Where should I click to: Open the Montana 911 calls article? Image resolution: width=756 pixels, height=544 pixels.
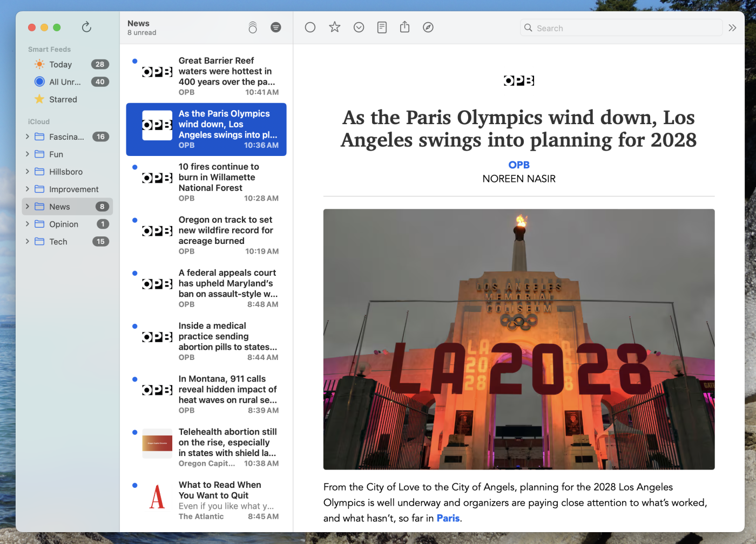pos(206,395)
